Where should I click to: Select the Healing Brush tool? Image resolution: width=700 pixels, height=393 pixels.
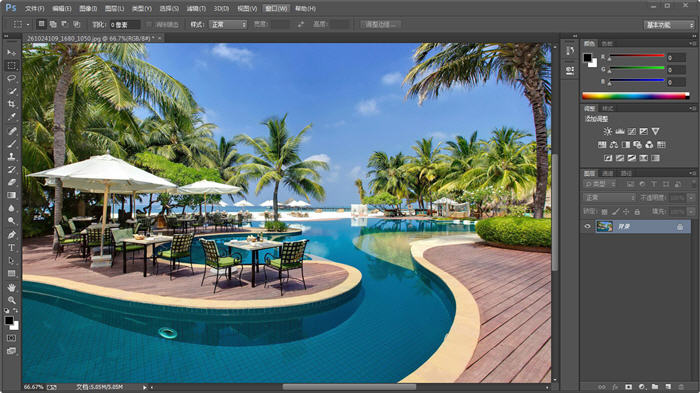[x=12, y=131]
